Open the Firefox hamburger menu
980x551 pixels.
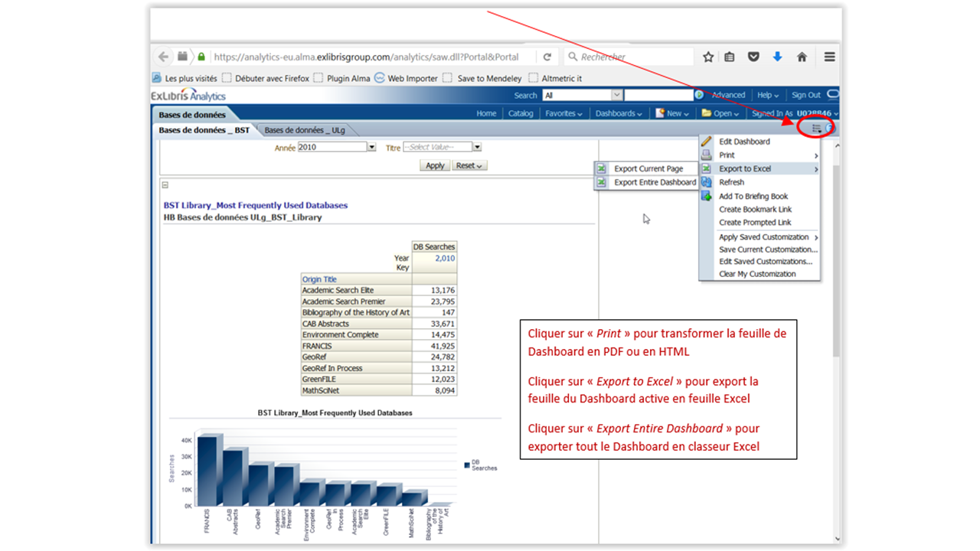tap(829, 57)
